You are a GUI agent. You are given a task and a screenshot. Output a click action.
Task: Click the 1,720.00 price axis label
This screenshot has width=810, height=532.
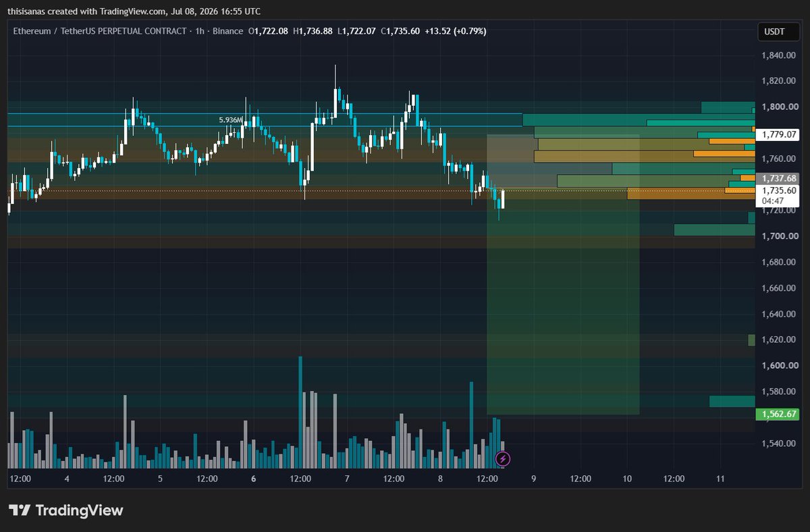pyautogui.click(x=780, y=211)
